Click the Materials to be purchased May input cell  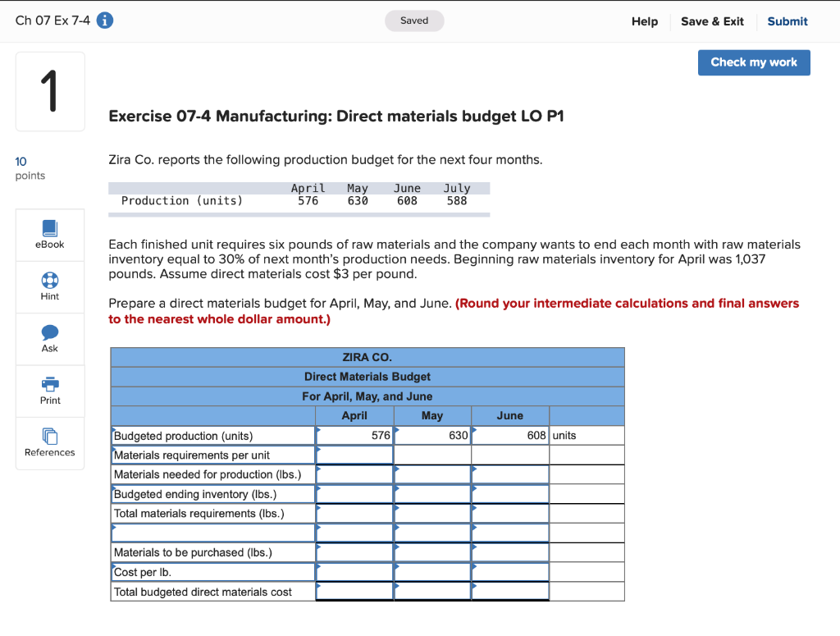[432, 552]
